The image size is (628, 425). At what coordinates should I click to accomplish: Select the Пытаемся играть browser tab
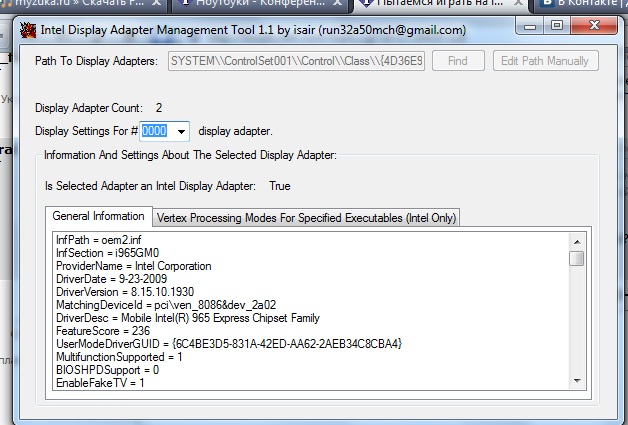441,5
